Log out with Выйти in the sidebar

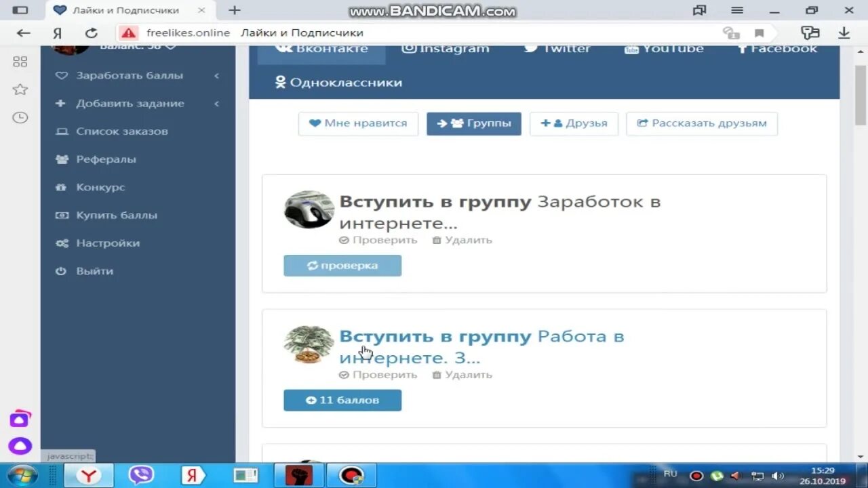coord(94,270)
